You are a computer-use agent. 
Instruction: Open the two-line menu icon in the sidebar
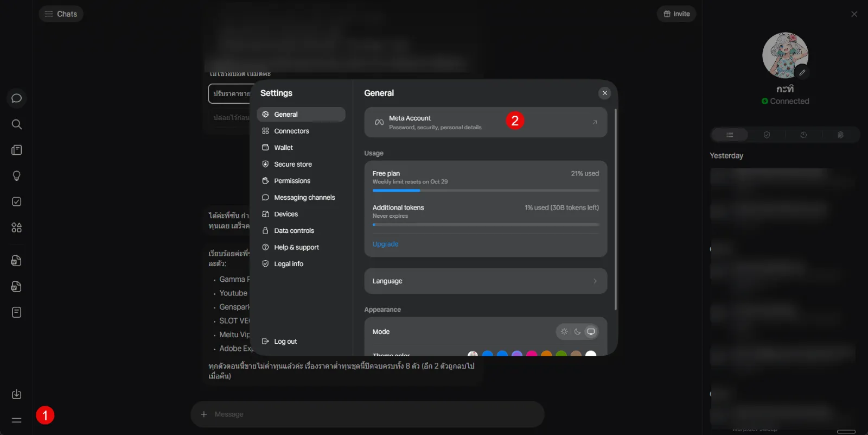[x=16, y=420]
